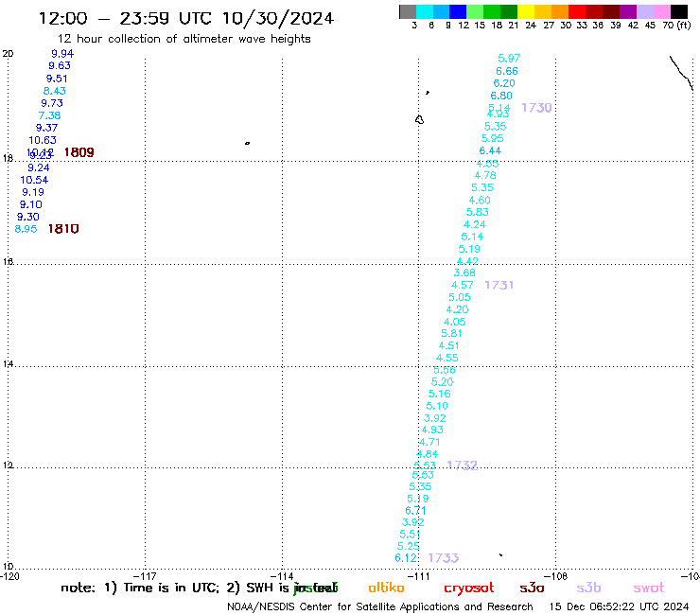The image size is (700, 615).
Task: Click the 'cryosat' legend label
Action: coord(469,589)
